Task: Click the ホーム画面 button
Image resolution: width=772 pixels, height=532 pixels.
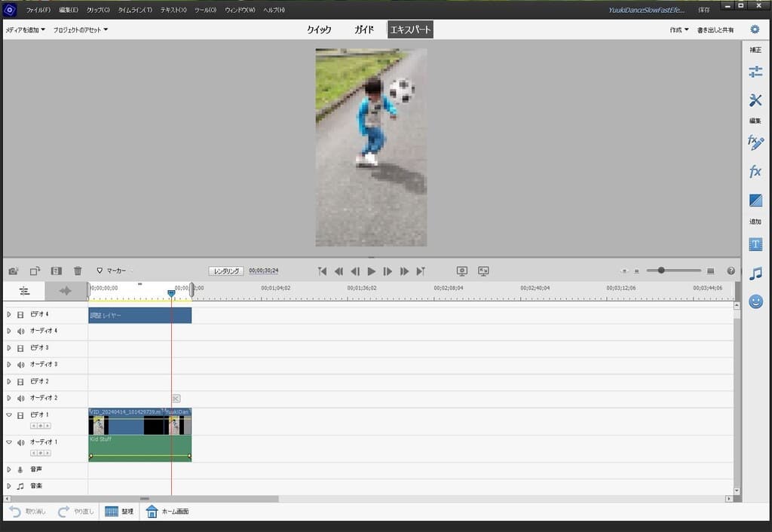Action: pos(167,512)
